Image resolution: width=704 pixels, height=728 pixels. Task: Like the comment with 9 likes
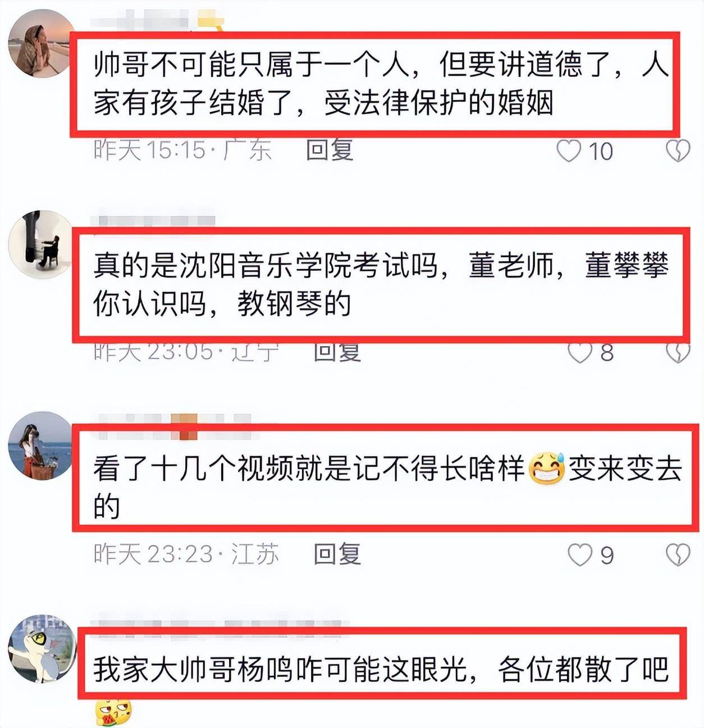point(579,555)
